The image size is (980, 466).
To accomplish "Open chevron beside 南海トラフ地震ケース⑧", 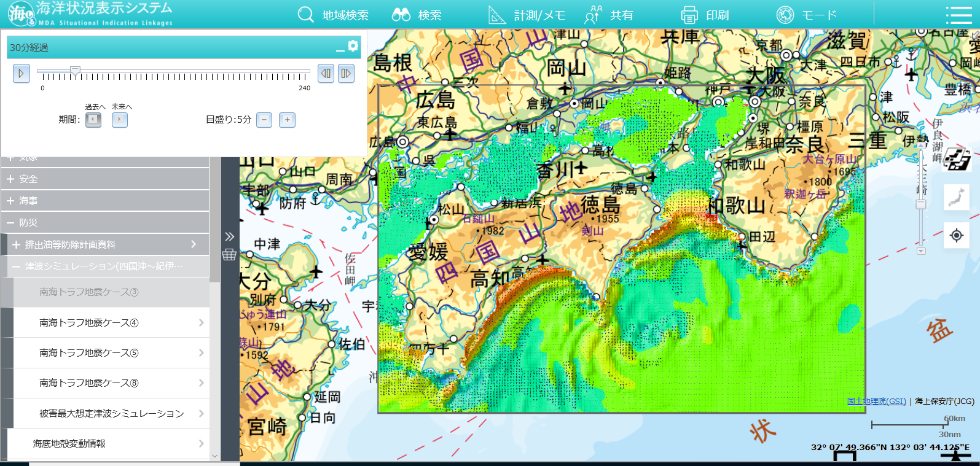I will click(x=202, y=383).
